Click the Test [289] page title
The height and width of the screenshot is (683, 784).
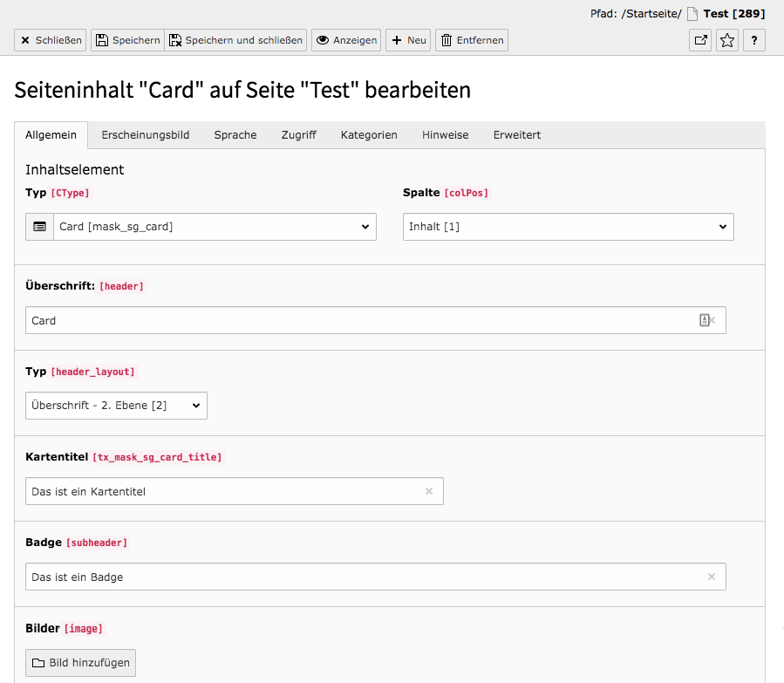(734, 14)
